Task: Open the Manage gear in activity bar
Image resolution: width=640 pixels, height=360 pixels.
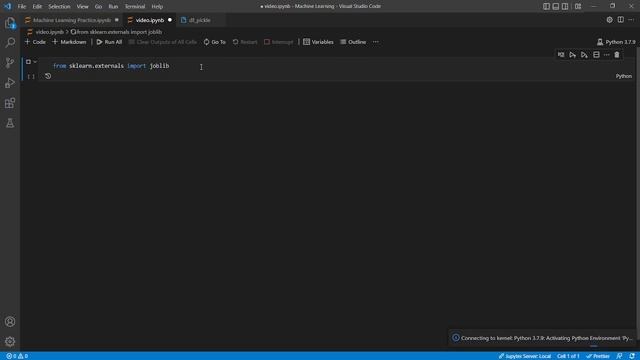Action: point(10,341)
